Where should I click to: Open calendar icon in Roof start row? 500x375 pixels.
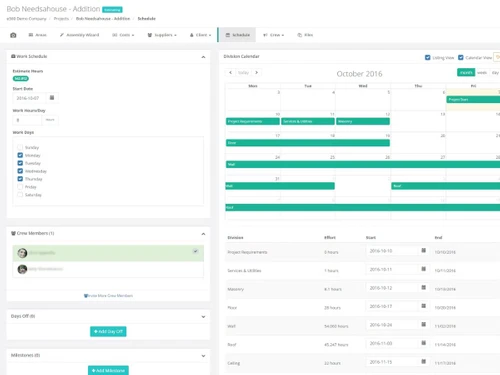[423, 343]
